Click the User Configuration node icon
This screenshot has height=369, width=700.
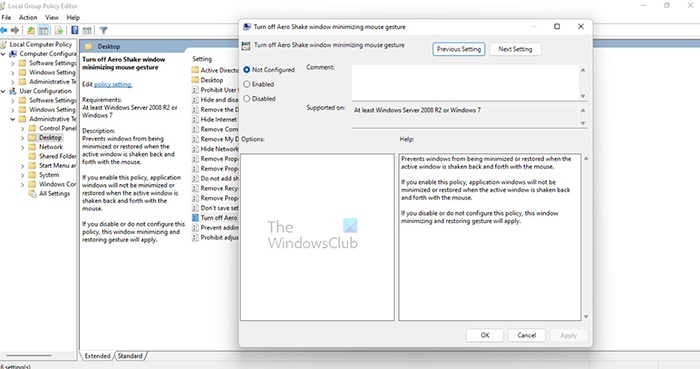(13, 91)
